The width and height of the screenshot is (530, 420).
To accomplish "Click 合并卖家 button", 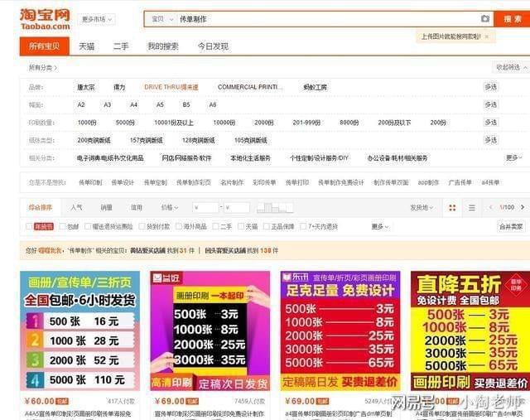I will (x=511, y=226).
